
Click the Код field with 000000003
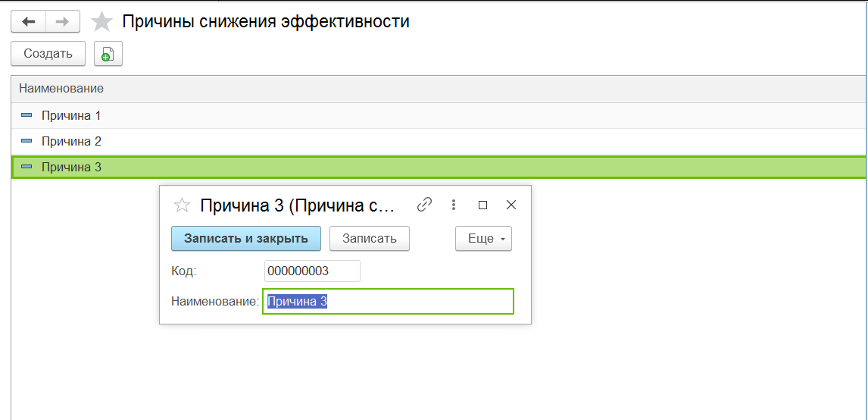pos(312,271)
